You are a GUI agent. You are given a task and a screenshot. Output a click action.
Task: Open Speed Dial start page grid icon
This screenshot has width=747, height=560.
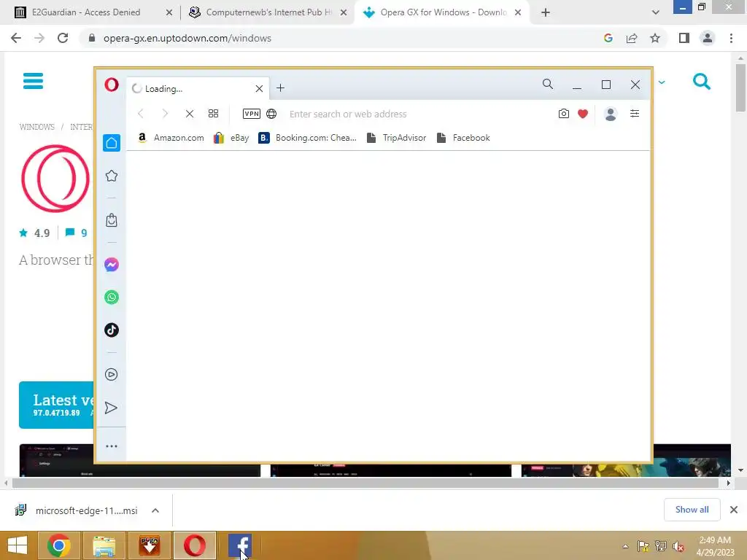click(x=214, y=113)
